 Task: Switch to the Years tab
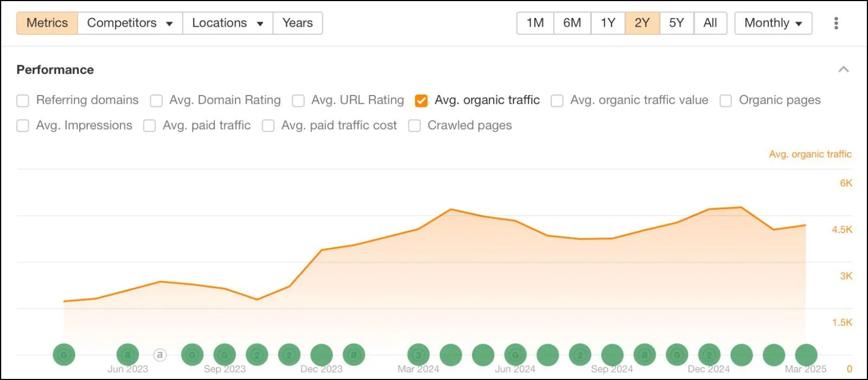(x=297, y=23)
